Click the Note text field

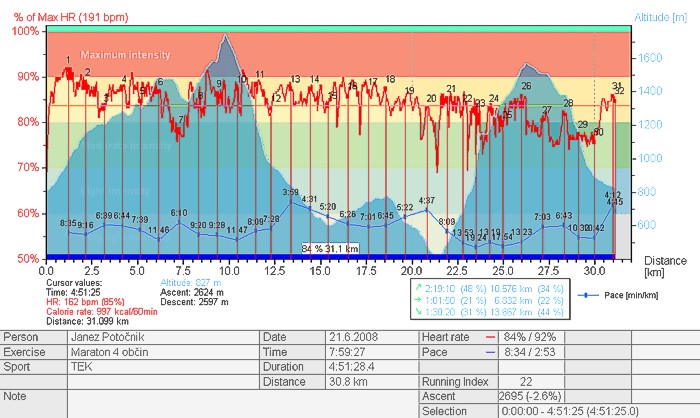point(243,404)
